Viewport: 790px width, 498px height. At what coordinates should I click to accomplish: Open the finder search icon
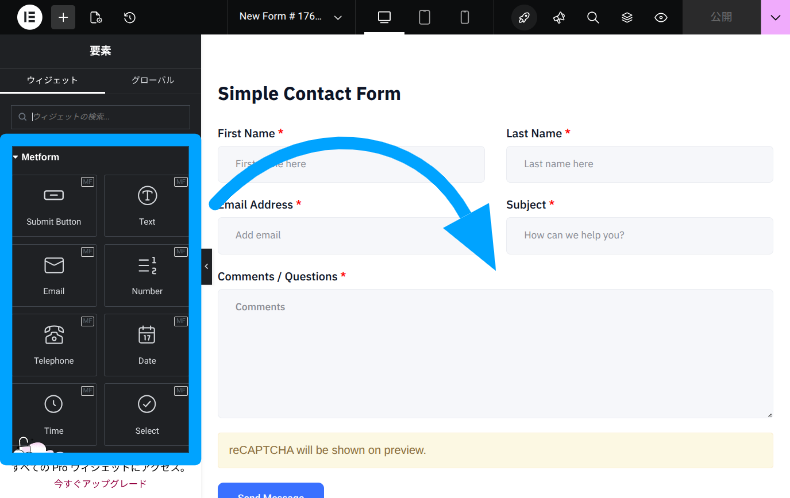(593, 17)
